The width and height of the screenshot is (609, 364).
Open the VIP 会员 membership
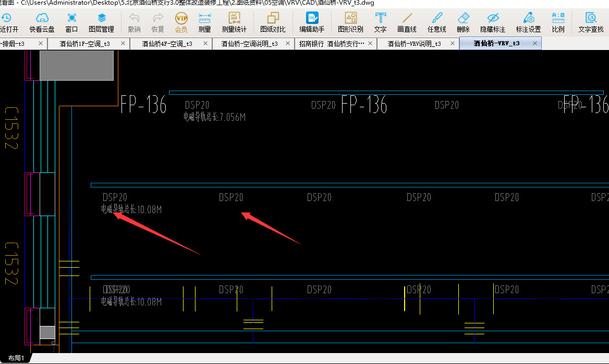pyautogui.click(x=181, y=22)
